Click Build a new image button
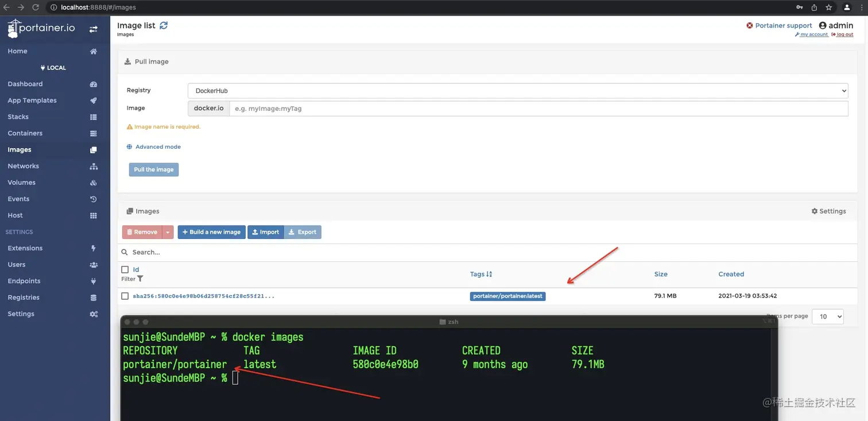This screenshot has width=868, height=421. [211, 232]
